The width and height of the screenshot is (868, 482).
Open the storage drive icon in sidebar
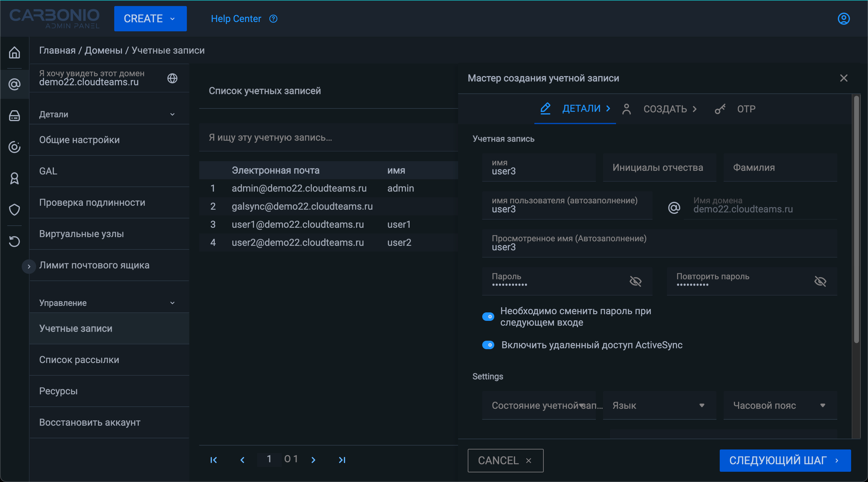point(14,116)
